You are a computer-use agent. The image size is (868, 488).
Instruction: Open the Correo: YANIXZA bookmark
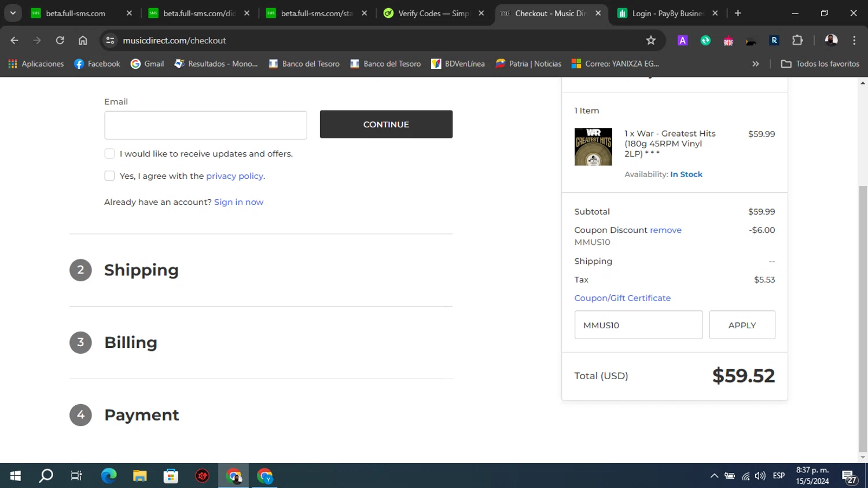[x=615, y=64]
